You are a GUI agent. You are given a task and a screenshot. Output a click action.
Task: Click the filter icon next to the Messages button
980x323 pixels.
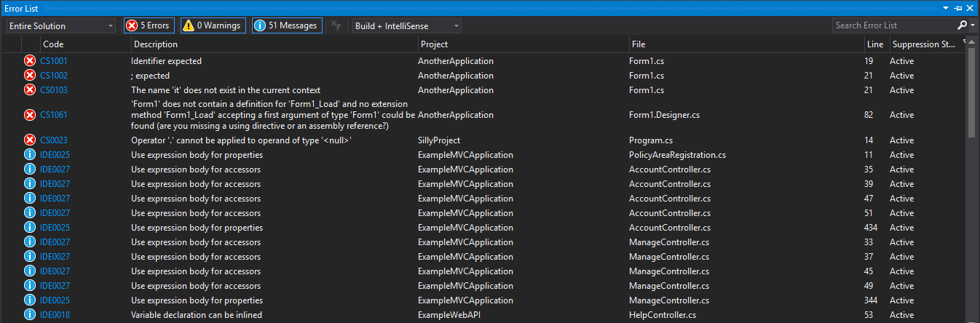click(336, 25)
